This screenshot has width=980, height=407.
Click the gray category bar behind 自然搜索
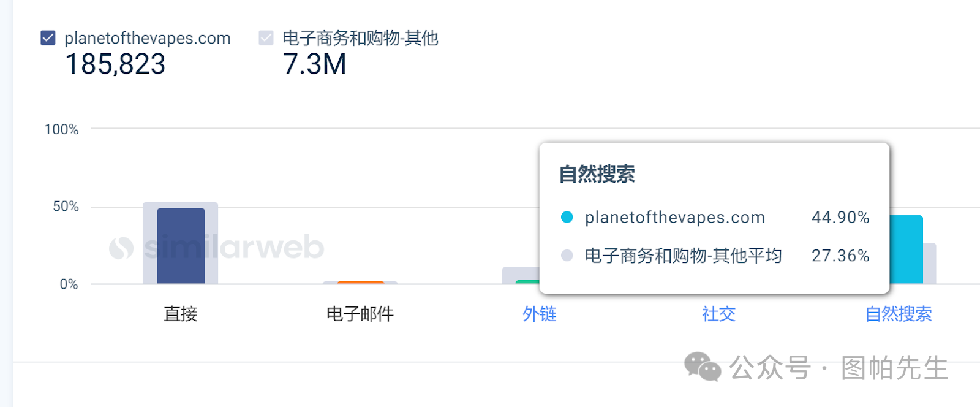click(930, 264)
